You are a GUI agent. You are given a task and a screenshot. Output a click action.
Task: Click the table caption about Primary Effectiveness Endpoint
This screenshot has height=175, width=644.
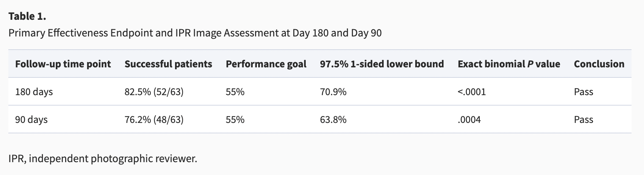point(195,33)
